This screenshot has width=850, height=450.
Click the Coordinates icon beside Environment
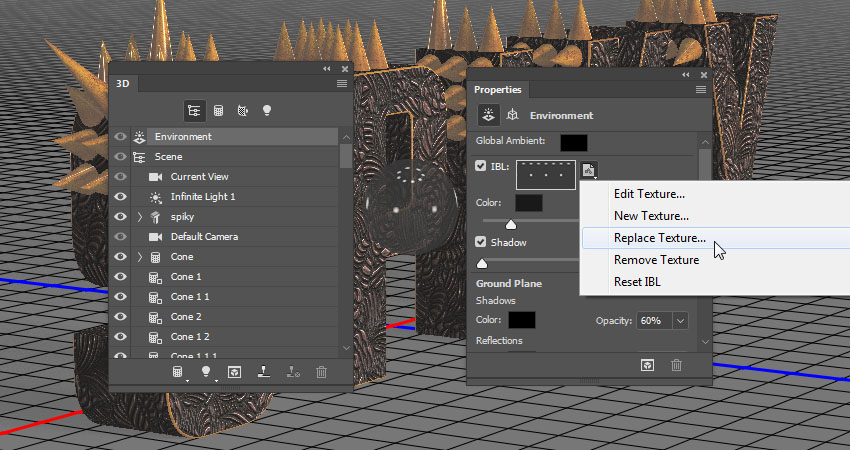[x=512, y=115]
